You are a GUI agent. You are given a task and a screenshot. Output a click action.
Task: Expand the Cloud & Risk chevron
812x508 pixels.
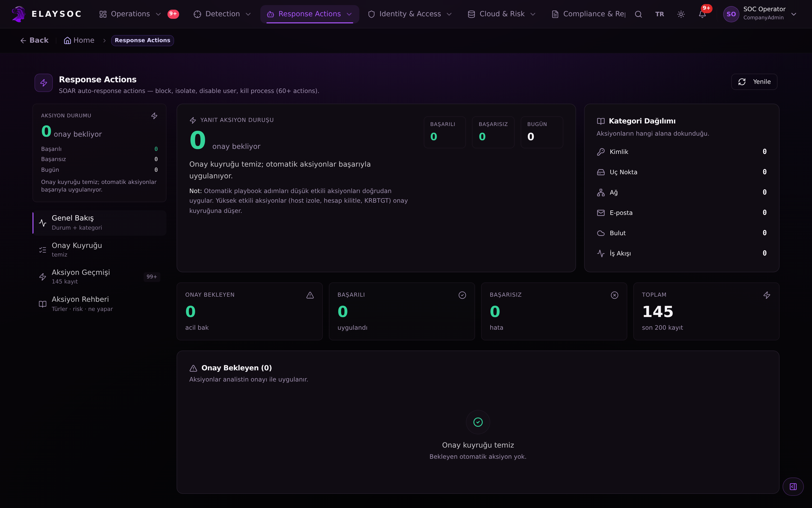[533, 14]
